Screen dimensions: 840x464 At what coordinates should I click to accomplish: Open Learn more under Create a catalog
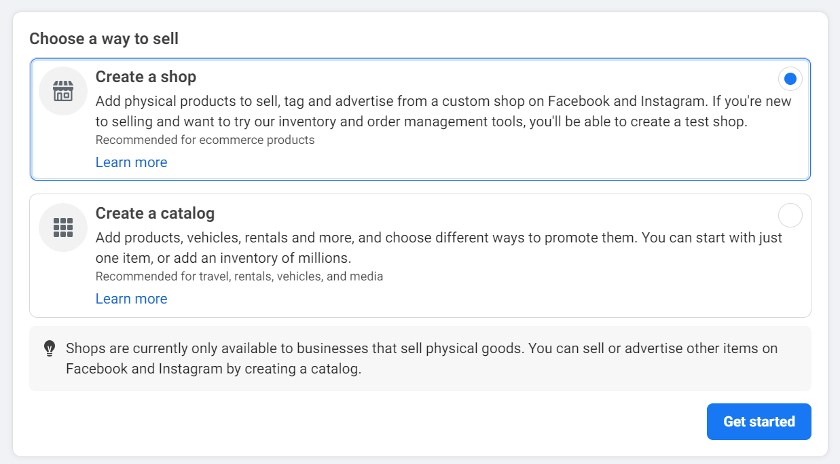click(x=131, y=299)
